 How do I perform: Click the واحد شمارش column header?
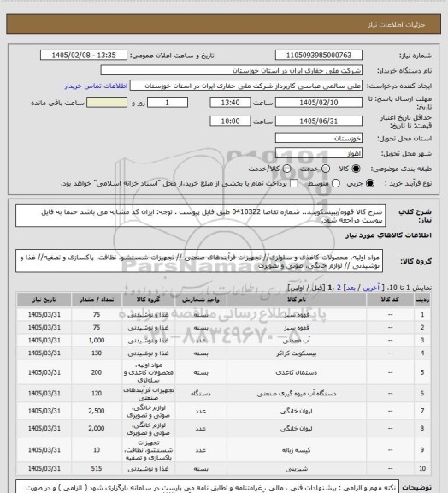pos(200,300)
